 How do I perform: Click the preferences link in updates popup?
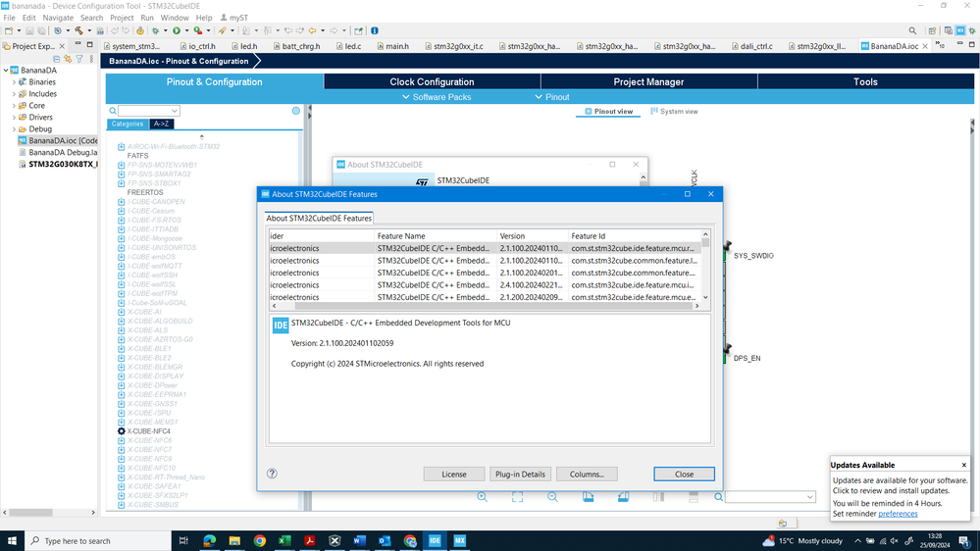898,514
